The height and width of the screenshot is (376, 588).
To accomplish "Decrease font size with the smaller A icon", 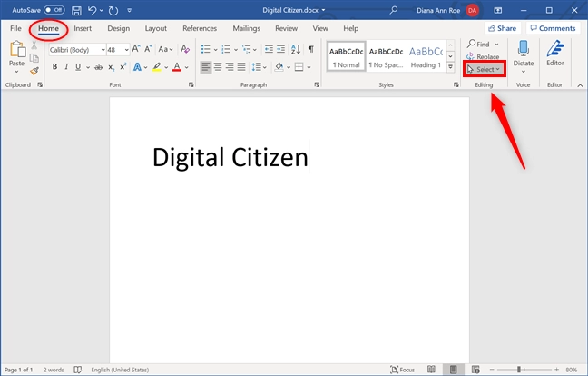I will click(149, 49).
